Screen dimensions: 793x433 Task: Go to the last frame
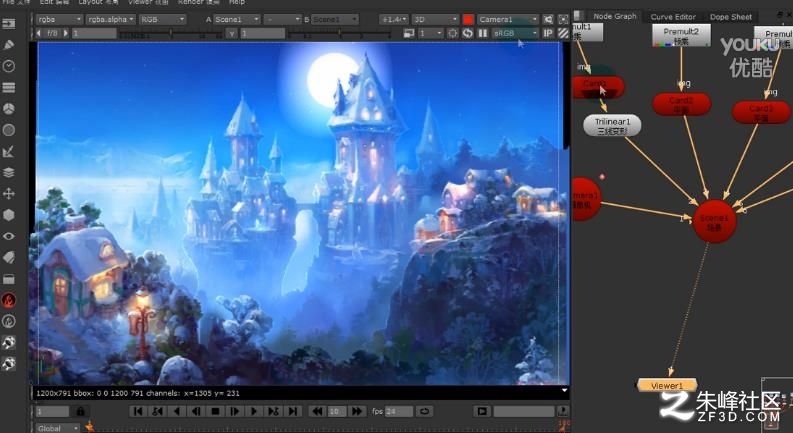pos(293,411)
